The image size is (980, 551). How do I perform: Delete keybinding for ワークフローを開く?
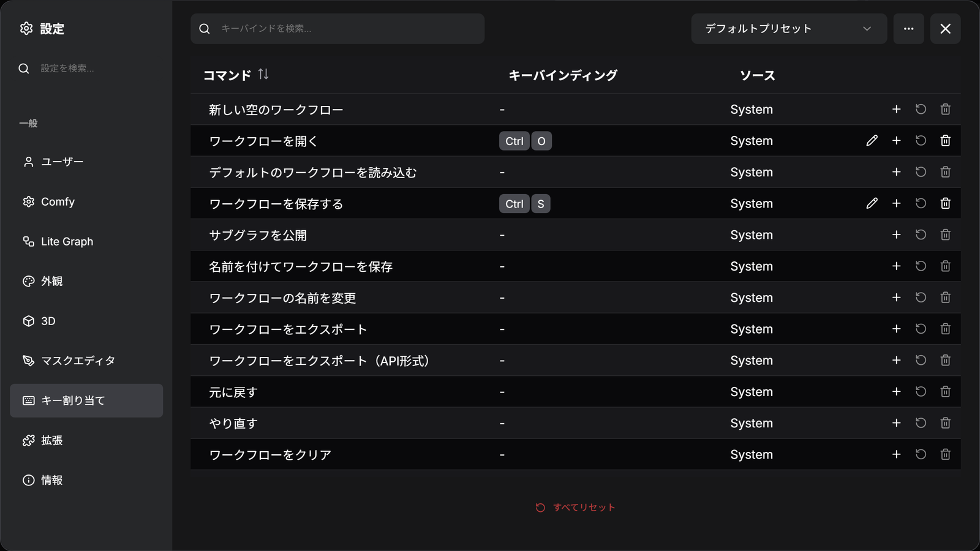945,141
